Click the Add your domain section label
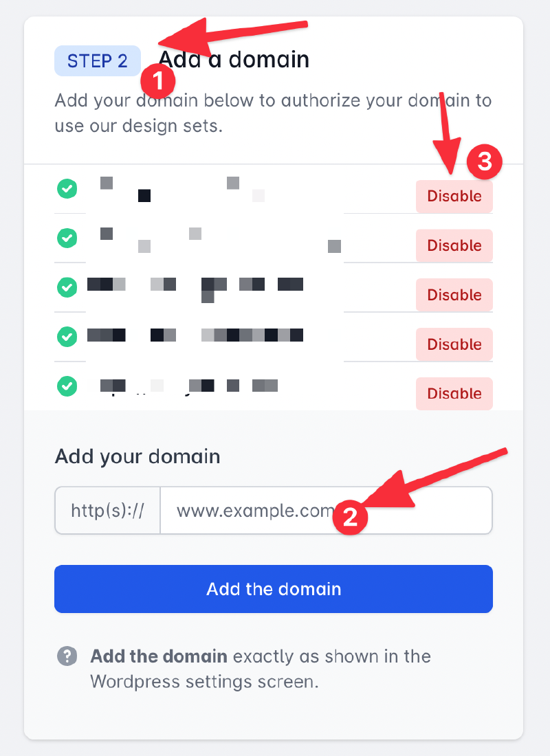Viewport: 550px width, 756px height. tap(137, 456)
